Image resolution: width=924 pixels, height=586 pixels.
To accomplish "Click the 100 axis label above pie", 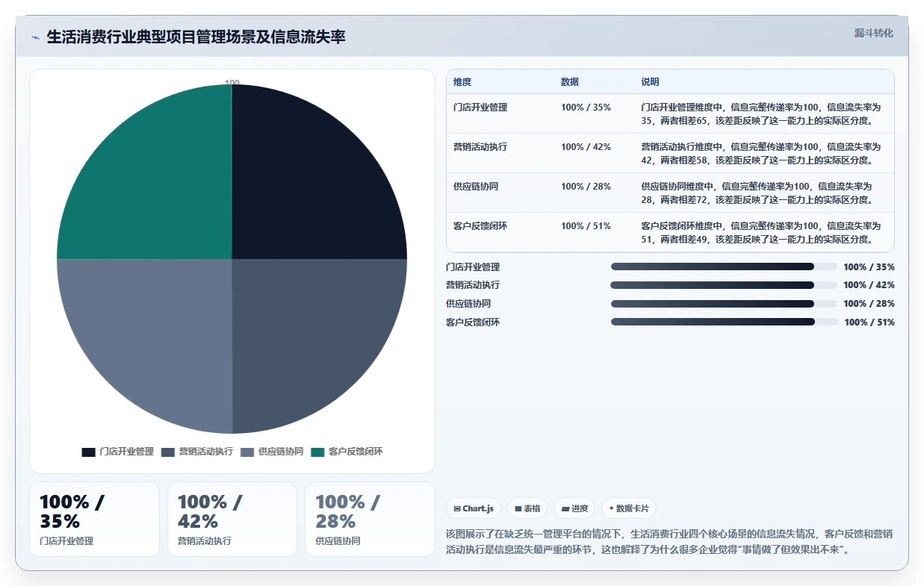I will coord(232,83).
